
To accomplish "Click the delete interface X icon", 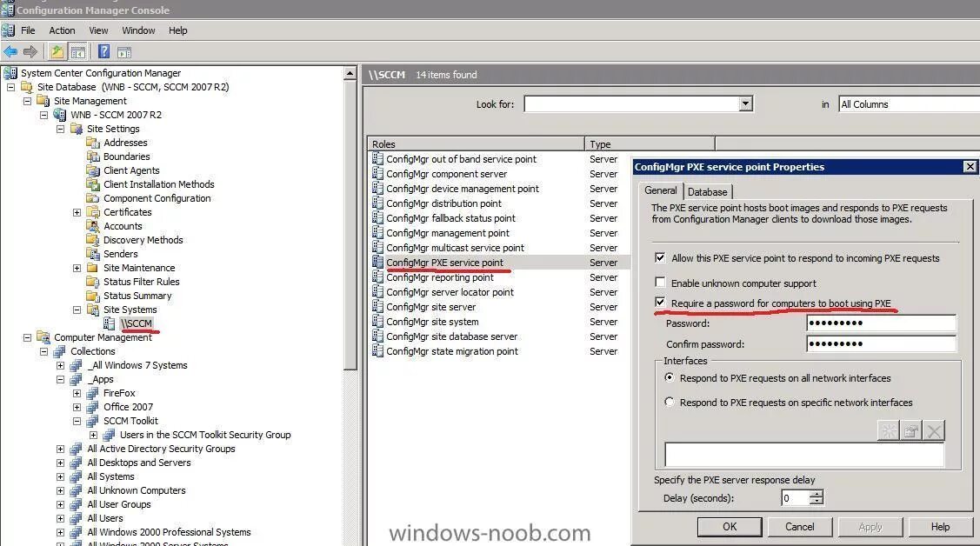I will 934,430.
